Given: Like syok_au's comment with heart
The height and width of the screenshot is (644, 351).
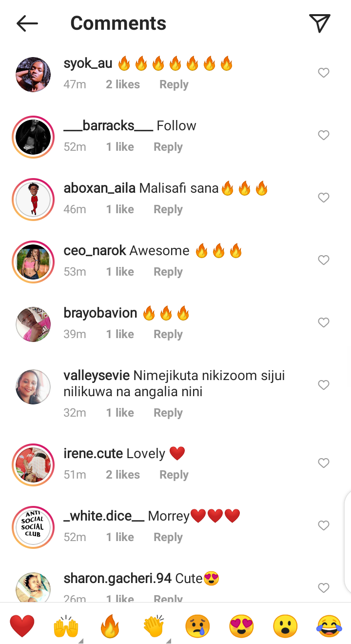Looking at the screenshot, I should click(324, 73).
